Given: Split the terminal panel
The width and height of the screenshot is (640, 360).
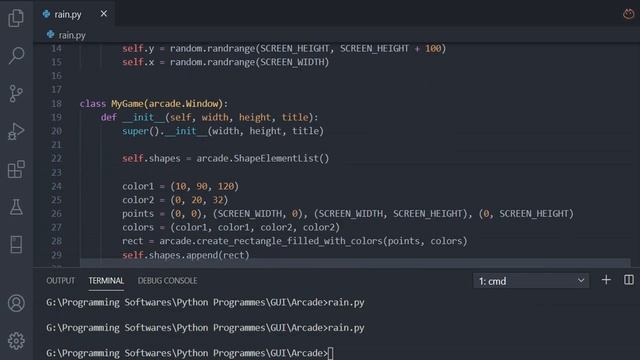Looking at the screenshot, I should [x=629, y=280].
